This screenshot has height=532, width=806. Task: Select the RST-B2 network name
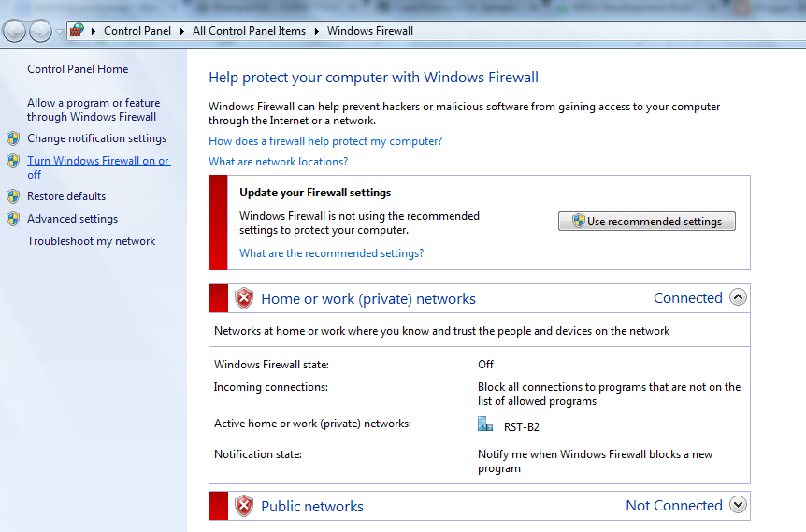click(x=521, y=426)
